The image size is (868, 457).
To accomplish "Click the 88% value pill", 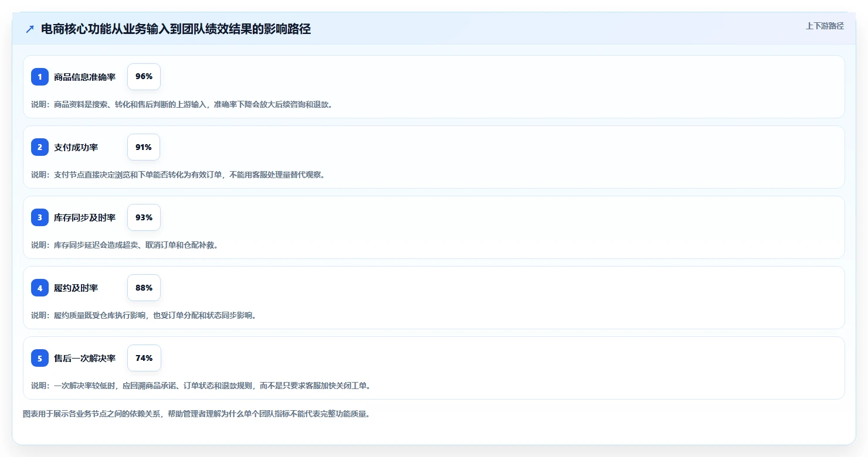I will tap(144, 288).
